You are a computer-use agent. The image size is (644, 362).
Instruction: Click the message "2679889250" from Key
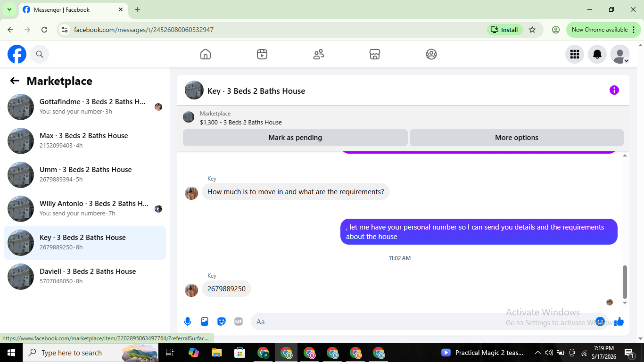(226, 289)
